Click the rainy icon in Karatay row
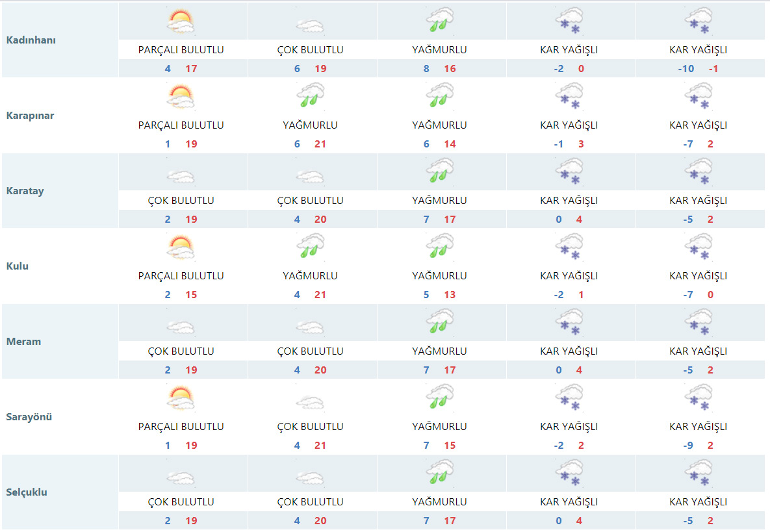The width and height of the screenshot is (770, 532). pyautogui.click(x=439, y=172)
